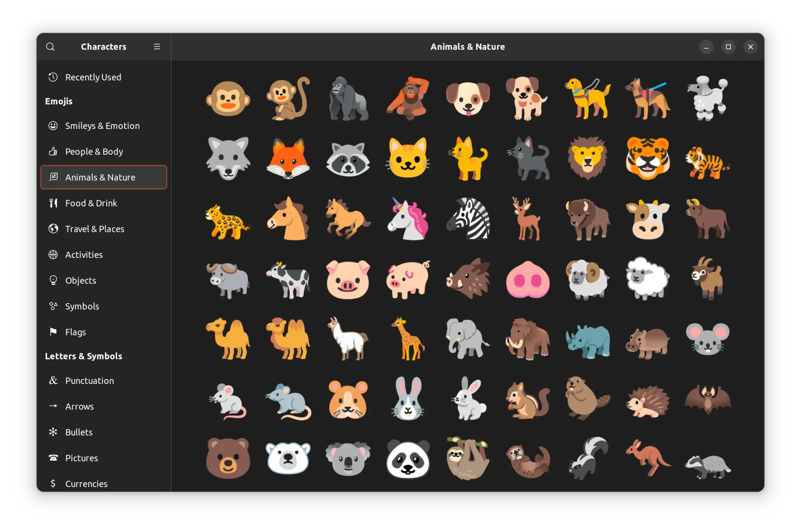Select the brown bear face emoji
Viewport: 801px width, 532px height.
[x=228, y=459]
